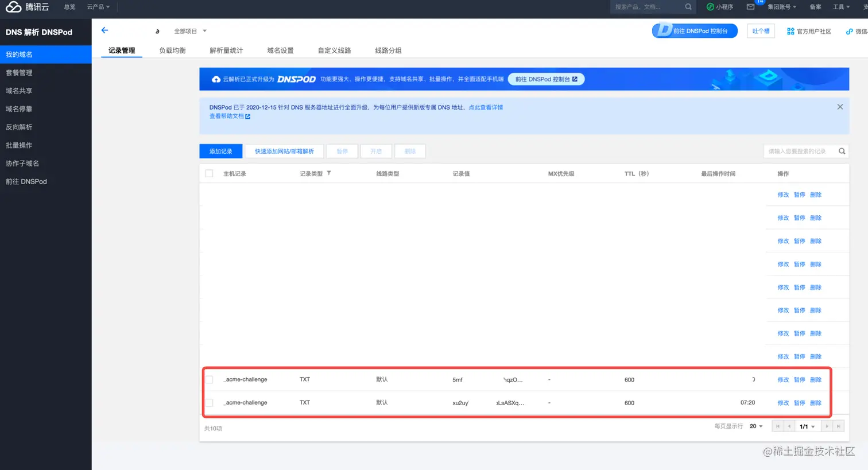Click the disabled 开启 toolbar button
The width and height of the screenshot is (868, 470).
pyautogui.click(x=376, y=151)
